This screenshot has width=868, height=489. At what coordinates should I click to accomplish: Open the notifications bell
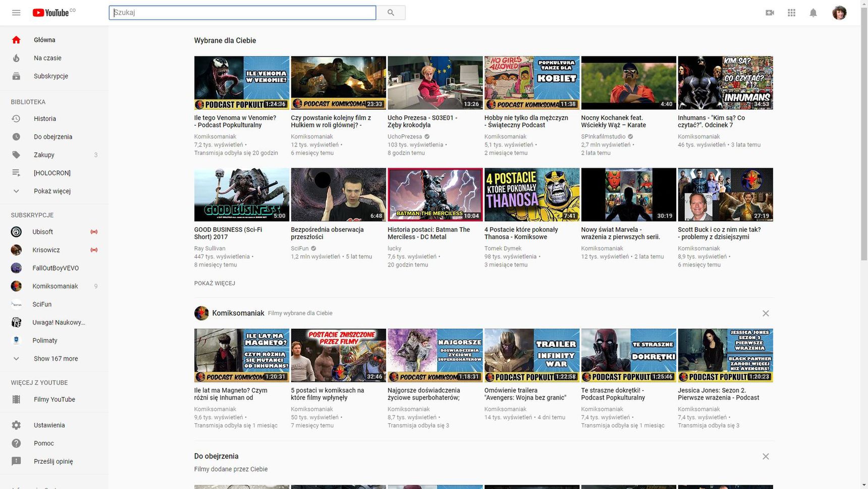813,13
